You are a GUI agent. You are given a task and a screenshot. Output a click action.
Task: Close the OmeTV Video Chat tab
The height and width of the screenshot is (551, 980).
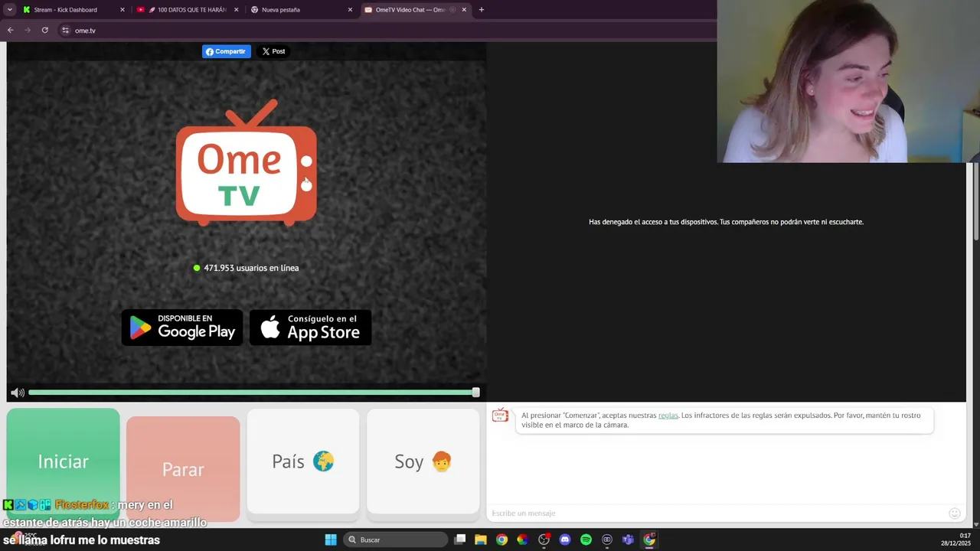click(x=464, y=10)
